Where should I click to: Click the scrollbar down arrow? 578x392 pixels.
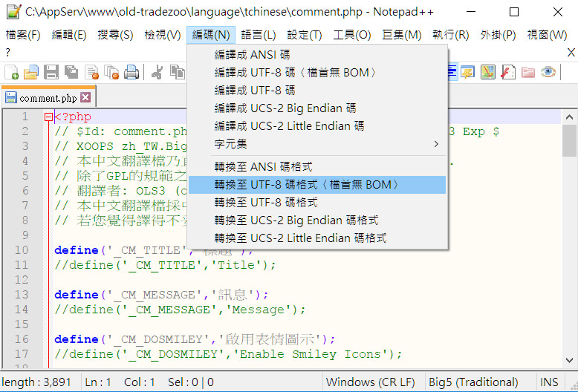coord(569,360)
